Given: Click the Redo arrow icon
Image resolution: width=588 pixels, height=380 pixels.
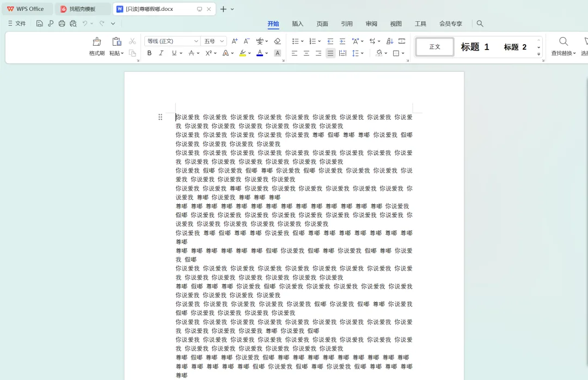Looking at the screenshot, I should (x=102, y=23).
